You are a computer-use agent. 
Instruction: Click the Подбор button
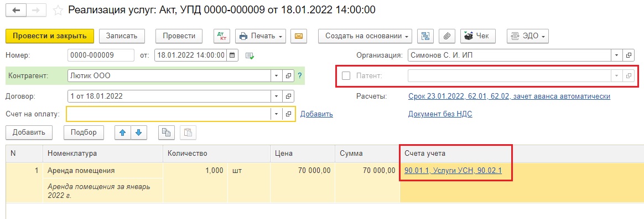tap(84, 132)
